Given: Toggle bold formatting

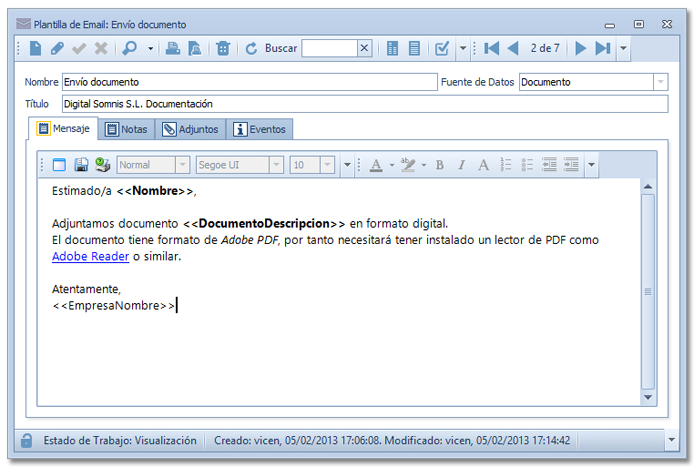Looking at the screenshot, I should [440, 165].
